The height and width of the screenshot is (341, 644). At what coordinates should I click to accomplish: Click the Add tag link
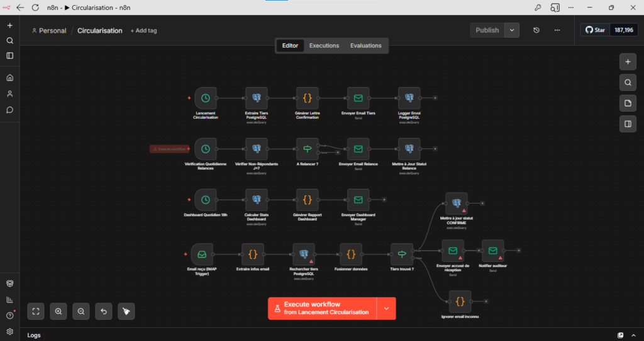pos(143,31)
